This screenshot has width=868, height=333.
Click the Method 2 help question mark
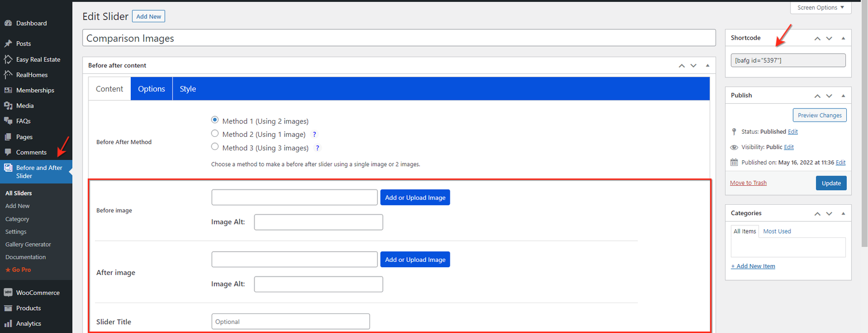314,134
